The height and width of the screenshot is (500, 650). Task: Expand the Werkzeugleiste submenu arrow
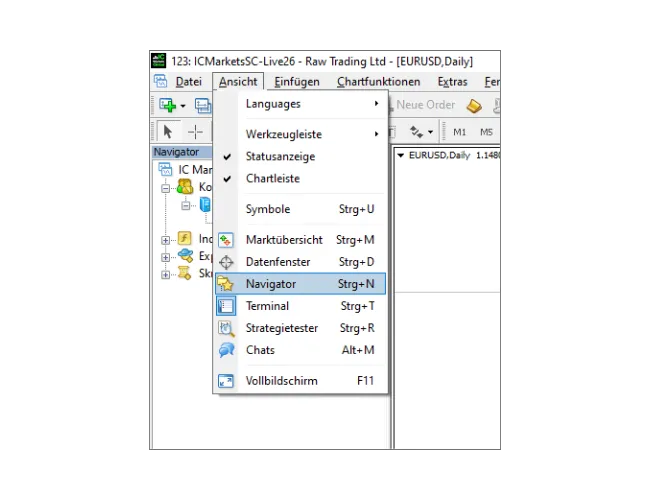376,134
